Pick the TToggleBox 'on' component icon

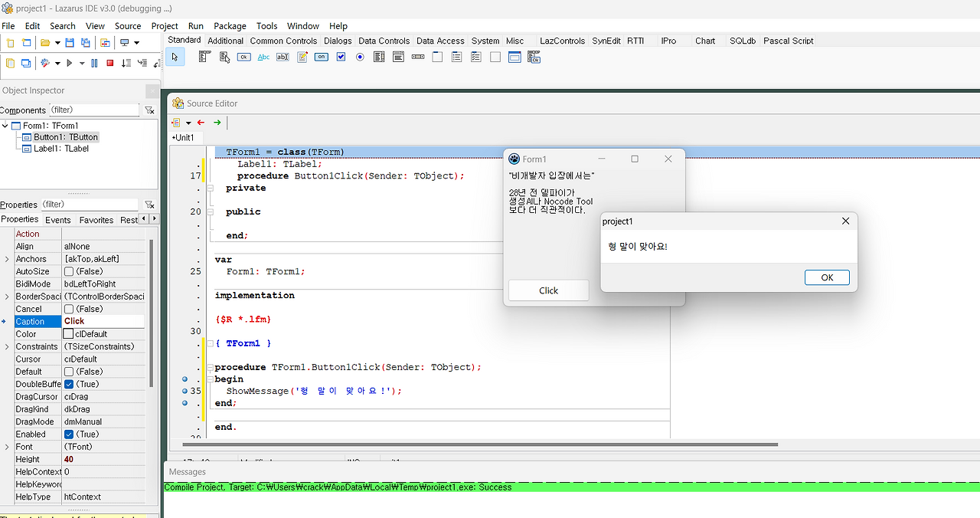(322, 57)
